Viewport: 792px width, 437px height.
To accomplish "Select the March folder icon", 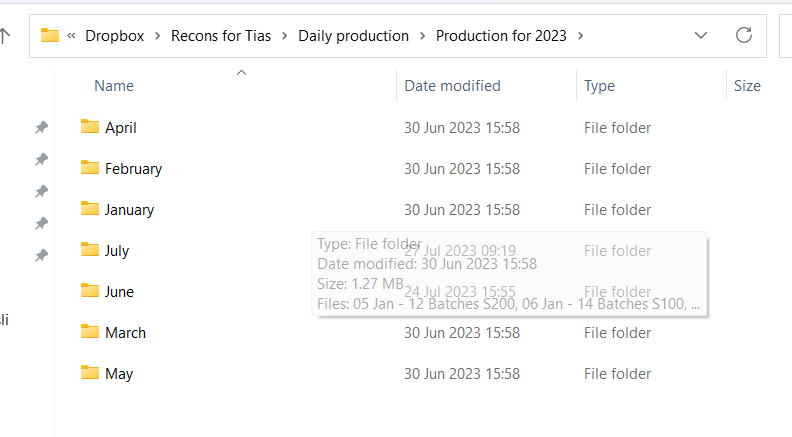I will click(90, 332).
